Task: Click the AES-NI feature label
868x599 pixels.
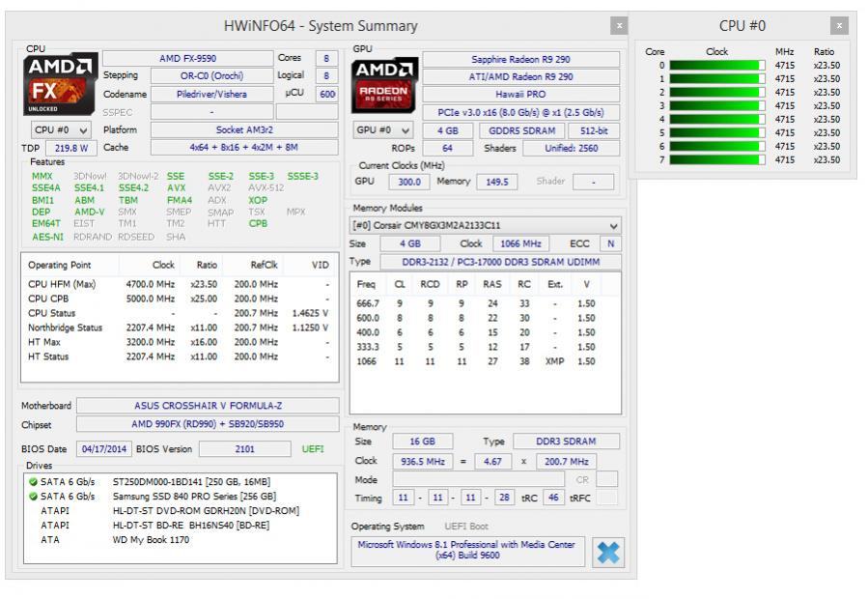Action: [47, 237]
